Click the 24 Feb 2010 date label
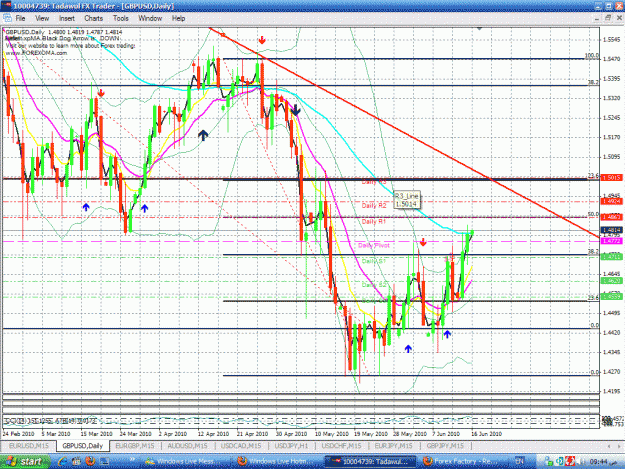Image resolution: width=625 pixels, height=469 pixels. [x=18, y=434]
